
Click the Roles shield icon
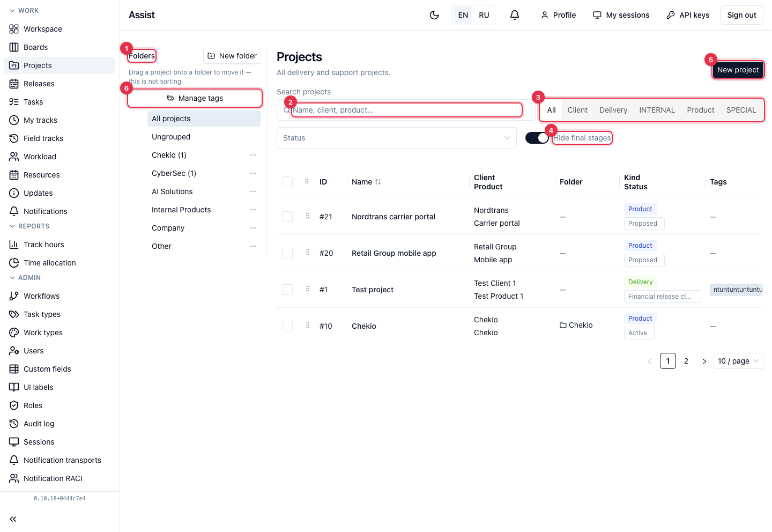coord(14,405)
